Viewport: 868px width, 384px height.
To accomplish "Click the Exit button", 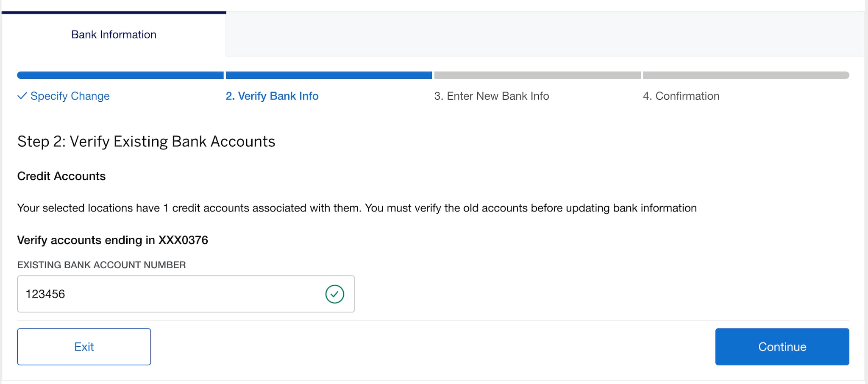I will click(x=84, y=346).
